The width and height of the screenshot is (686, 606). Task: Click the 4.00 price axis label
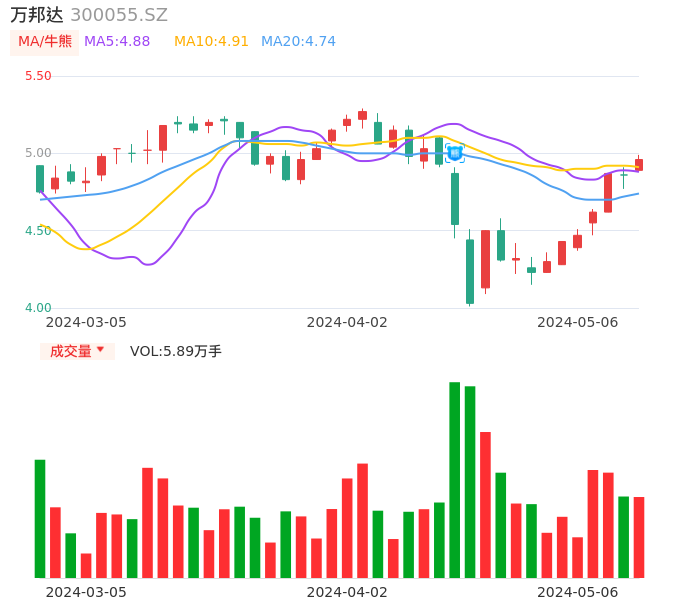(x=38, y=308)
